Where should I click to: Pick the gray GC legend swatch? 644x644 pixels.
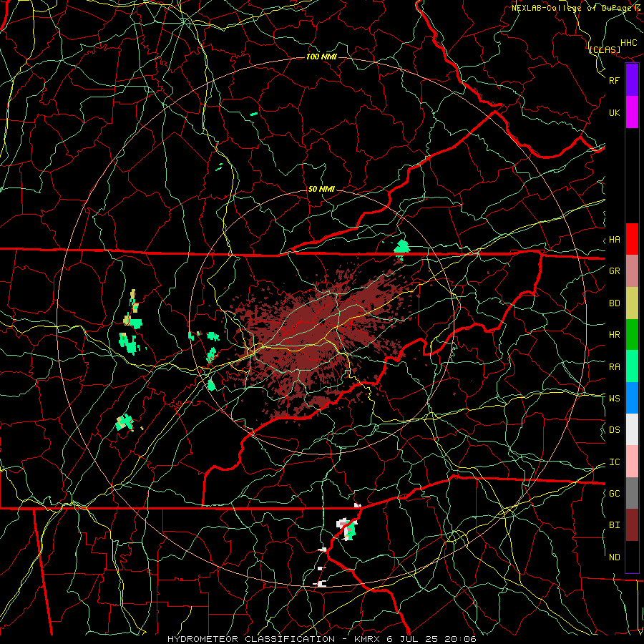point(632,493)
